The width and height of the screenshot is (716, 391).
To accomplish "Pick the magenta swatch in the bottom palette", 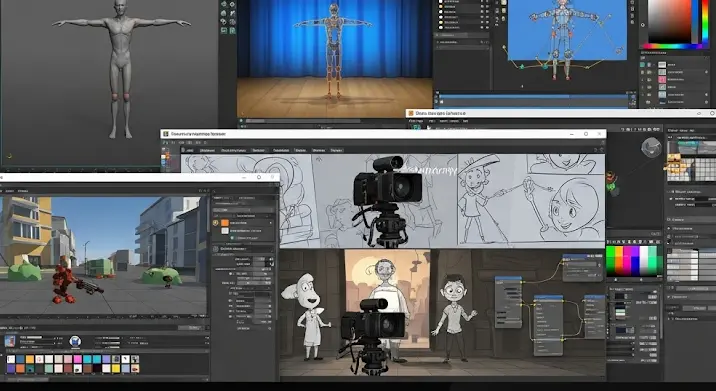I will [x=78, y=359].
